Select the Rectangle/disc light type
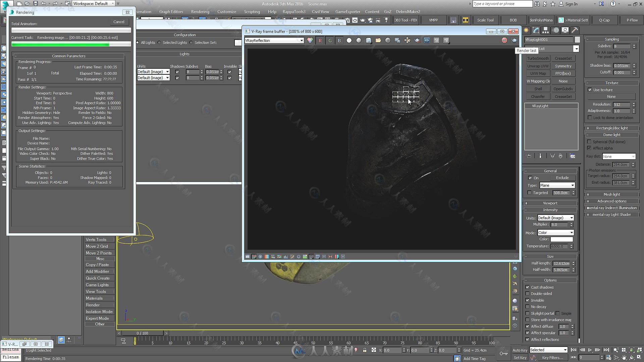The width and height of the screenshot is (644, 362). coord(612,128)
